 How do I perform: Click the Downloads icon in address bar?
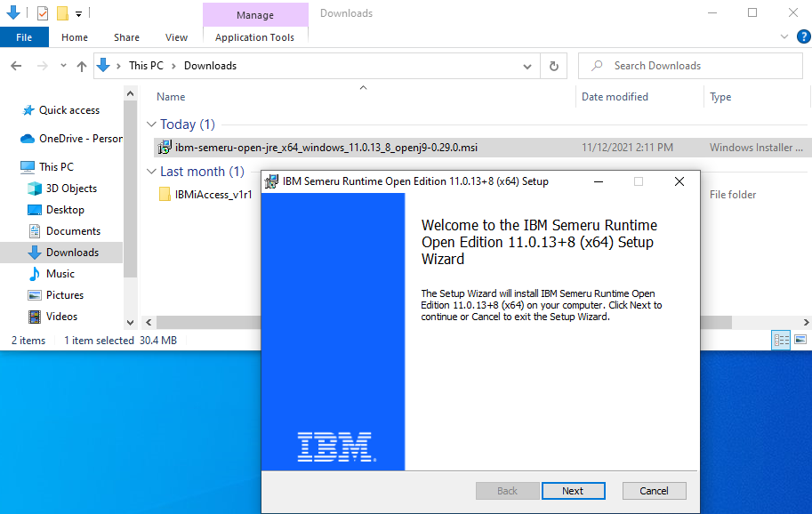pos(103,65)
